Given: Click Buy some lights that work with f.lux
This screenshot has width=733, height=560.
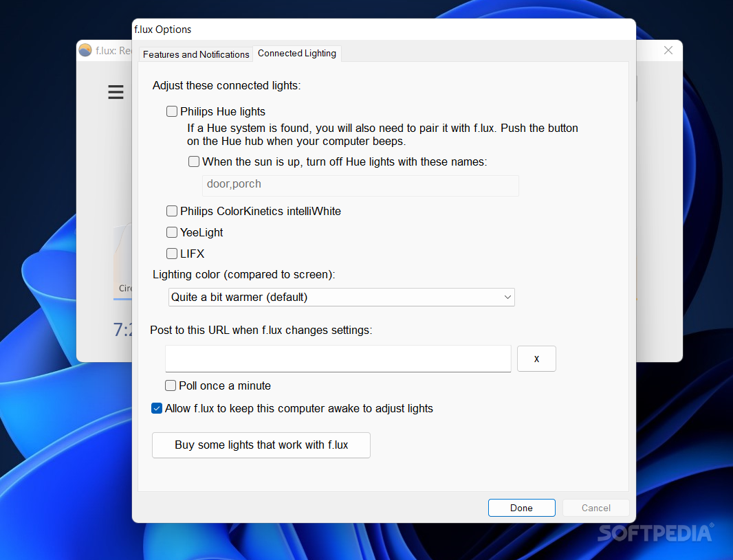Looking at the screenshot, I should (x=261, y=445).
